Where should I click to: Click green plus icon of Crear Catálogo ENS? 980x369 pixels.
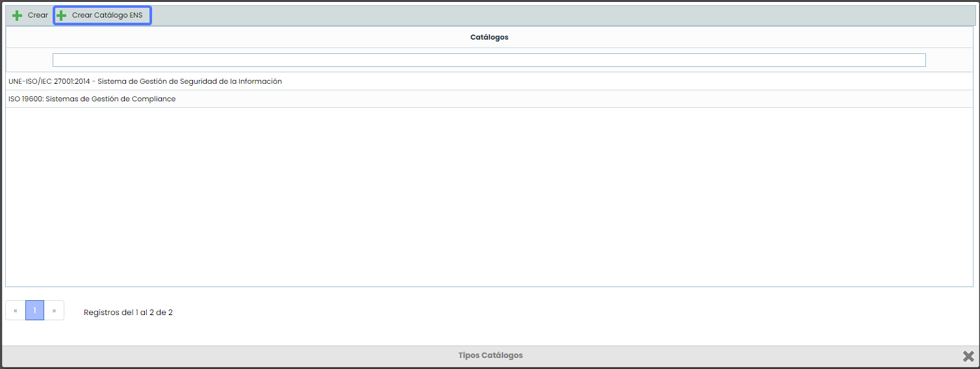(x=62, y=16)
